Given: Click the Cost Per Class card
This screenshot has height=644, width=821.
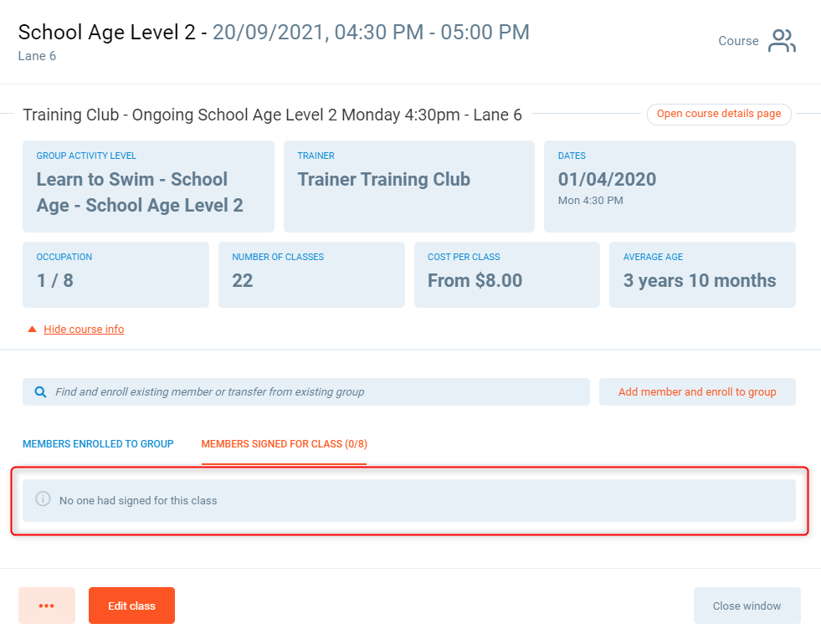Looking at the screenshot, I should (506, 275).
